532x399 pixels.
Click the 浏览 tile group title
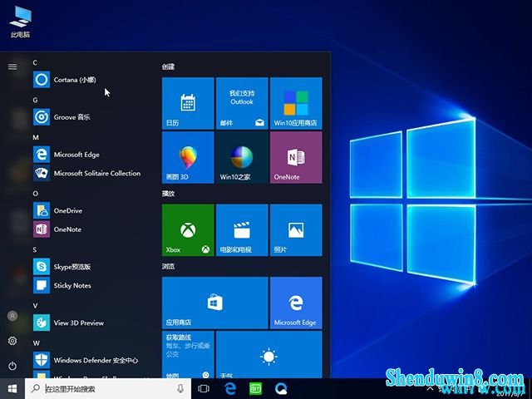coord(168,266)
